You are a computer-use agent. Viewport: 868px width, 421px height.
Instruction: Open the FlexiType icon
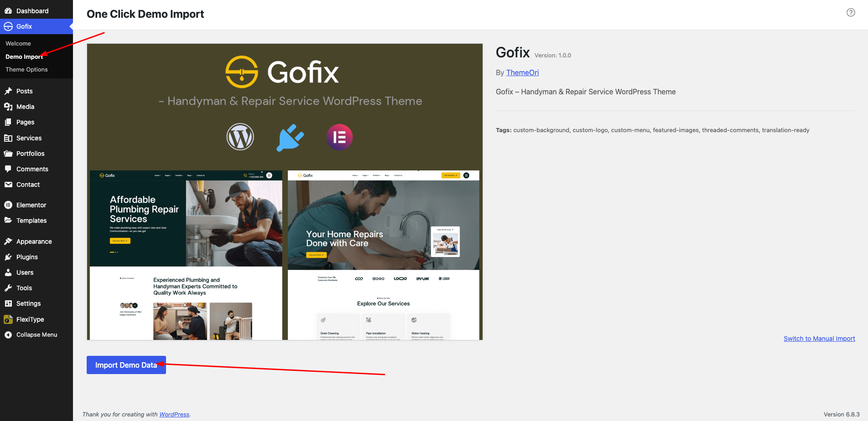(8, 319)
